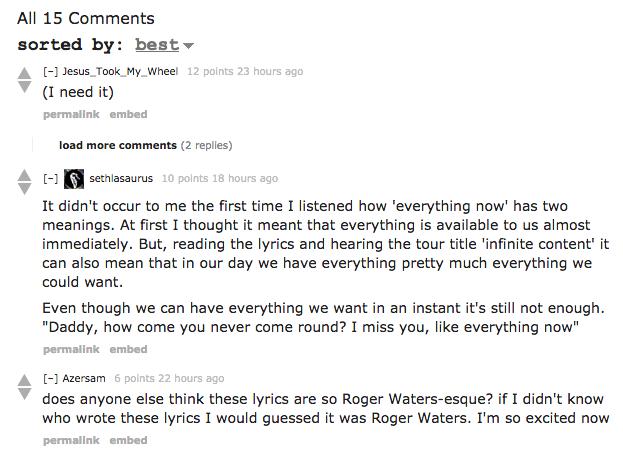The image size is (623, 462).
Task: Open the sorted by best dropdown
Action: coord(157,44)
